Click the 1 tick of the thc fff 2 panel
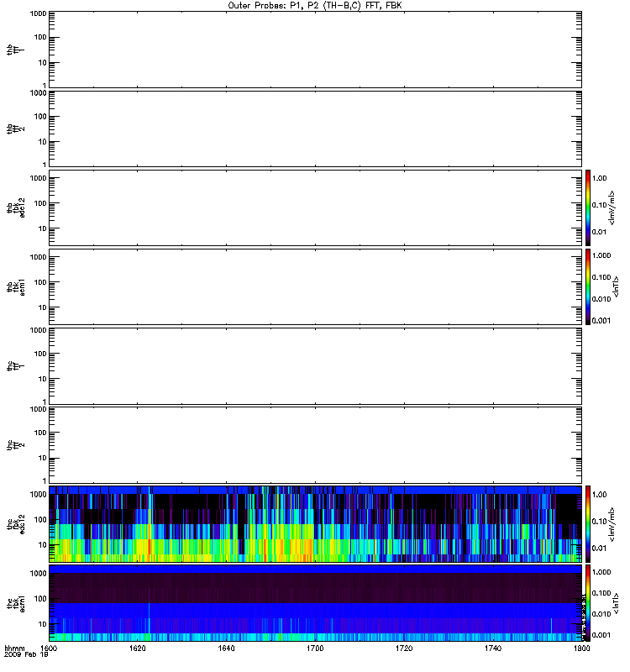630x672 pixels. click(45, 481)
